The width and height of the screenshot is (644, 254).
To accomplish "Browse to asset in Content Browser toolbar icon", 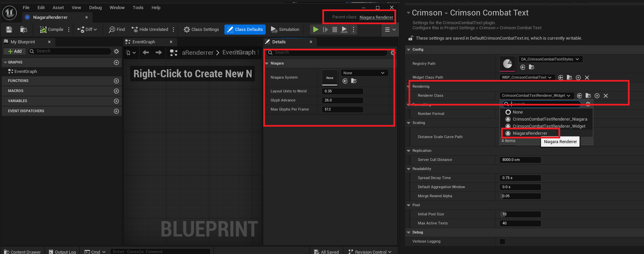I will coord(23,30).
